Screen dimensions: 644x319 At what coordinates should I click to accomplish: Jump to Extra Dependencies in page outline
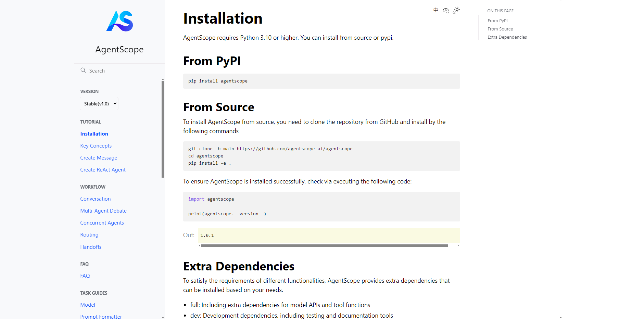click(507, 37)
